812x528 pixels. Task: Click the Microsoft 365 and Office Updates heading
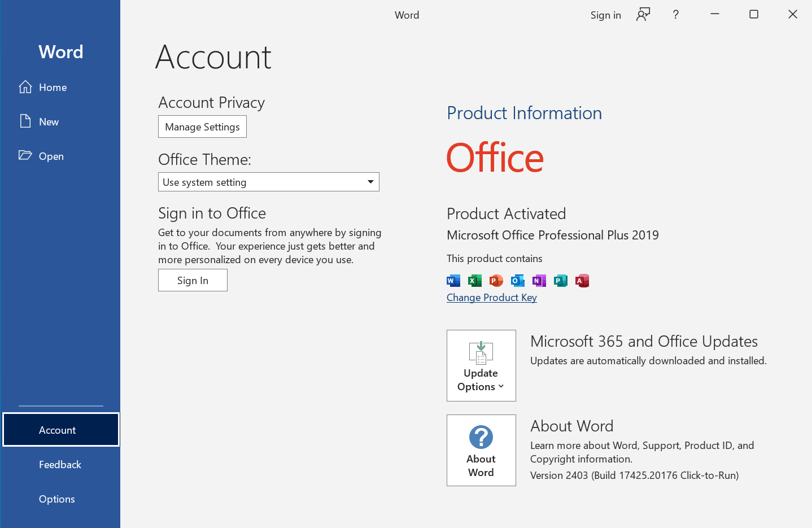pos(644,341)
